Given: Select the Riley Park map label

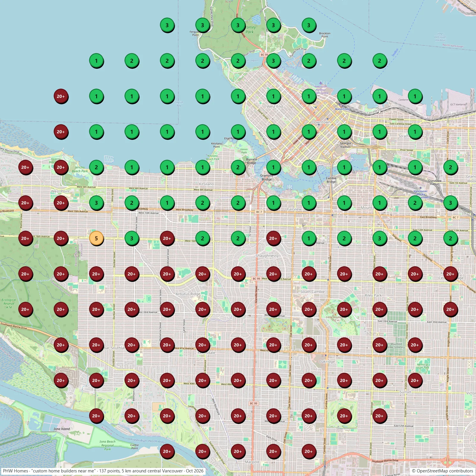Looking at the screenshot, I should point(373,295).
